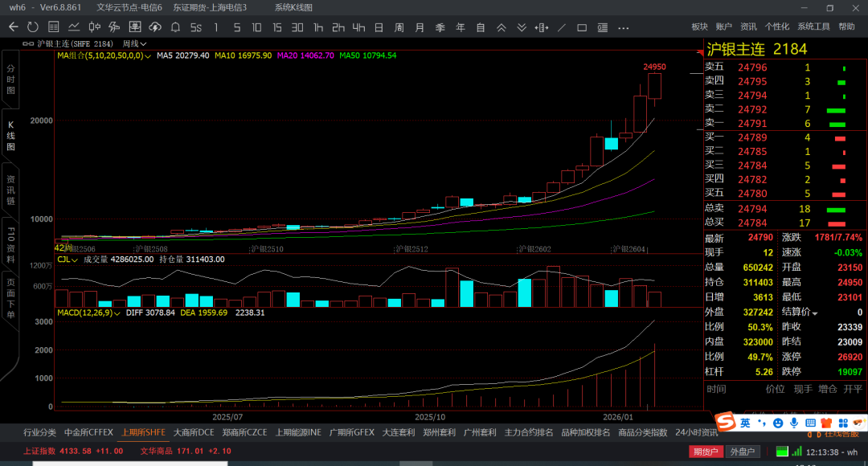
Task: Open 上期能源INE bottom tab
Action: (x=298, y=432)
